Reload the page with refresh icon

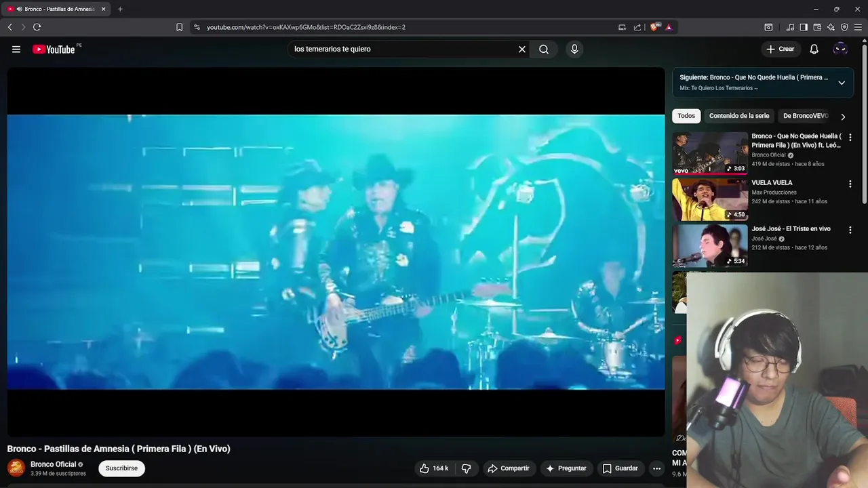coord(37,27)
